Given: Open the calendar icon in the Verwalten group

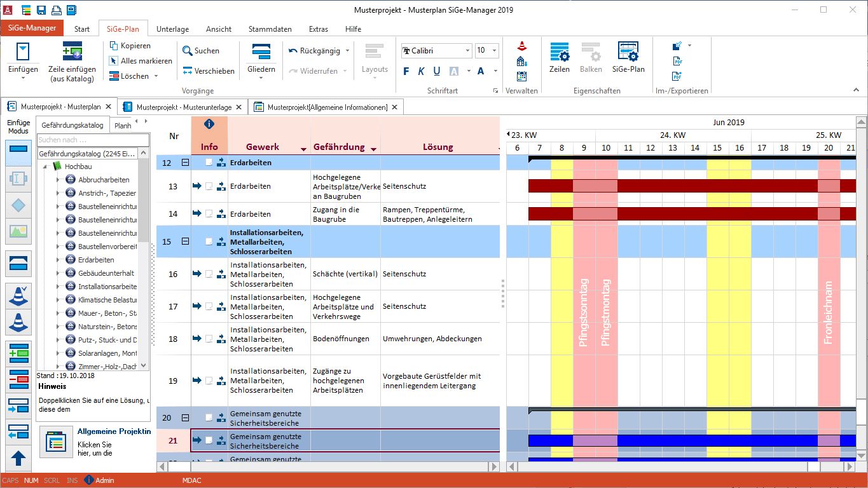Looking at the screenshot, I should click(x=521, y=76).
